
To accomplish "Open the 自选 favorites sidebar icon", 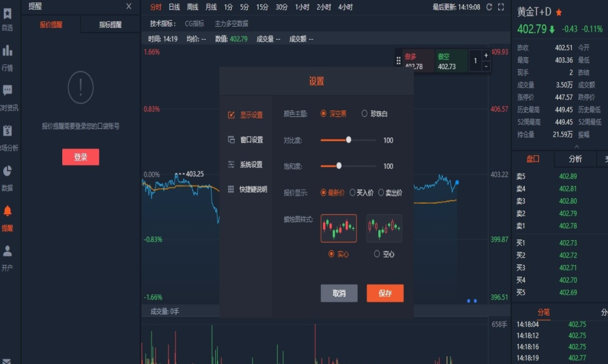I will tap(8, 14).
